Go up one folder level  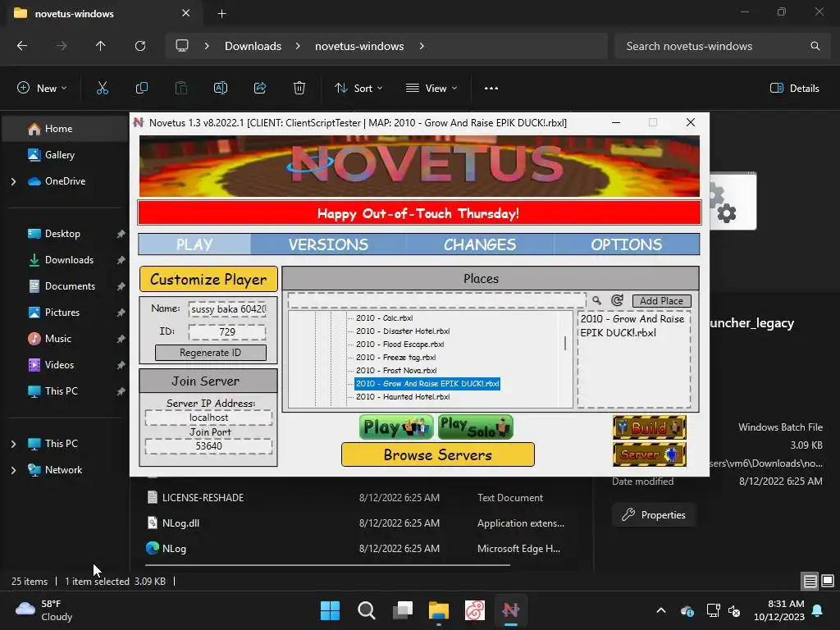click(100, 46)
